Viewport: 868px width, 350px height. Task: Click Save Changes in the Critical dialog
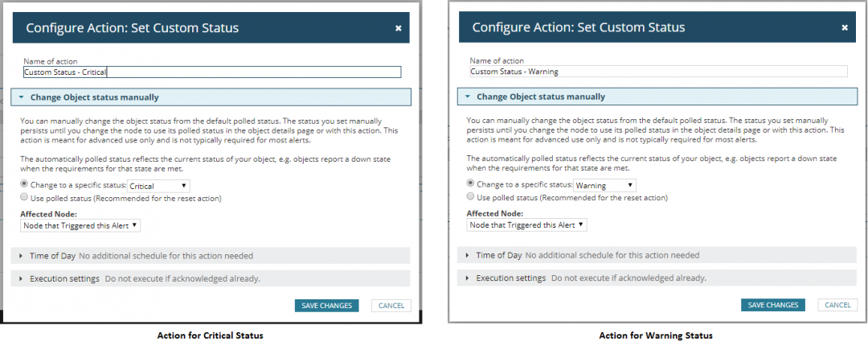click(x=326, y=306)
